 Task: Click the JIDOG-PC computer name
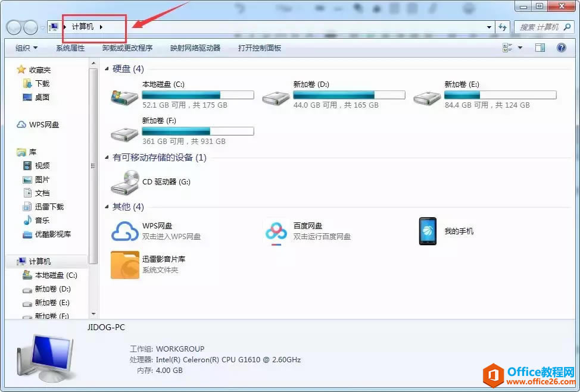106,327
